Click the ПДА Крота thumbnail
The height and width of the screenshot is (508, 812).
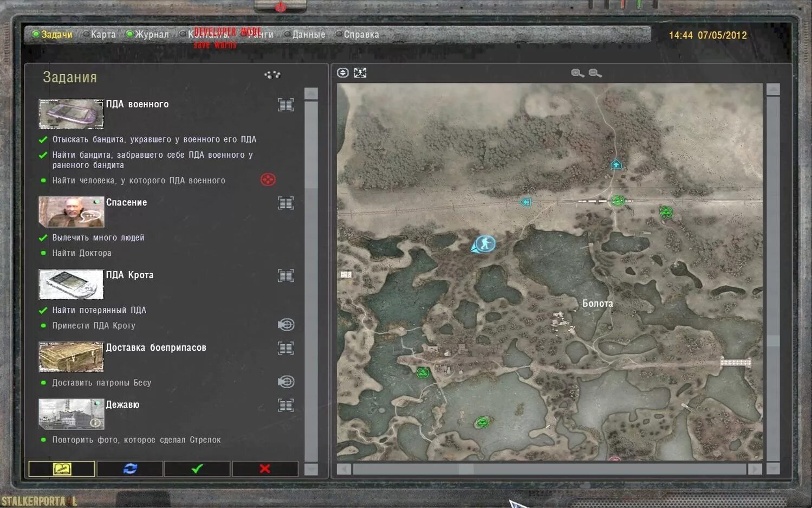point(71,284)
